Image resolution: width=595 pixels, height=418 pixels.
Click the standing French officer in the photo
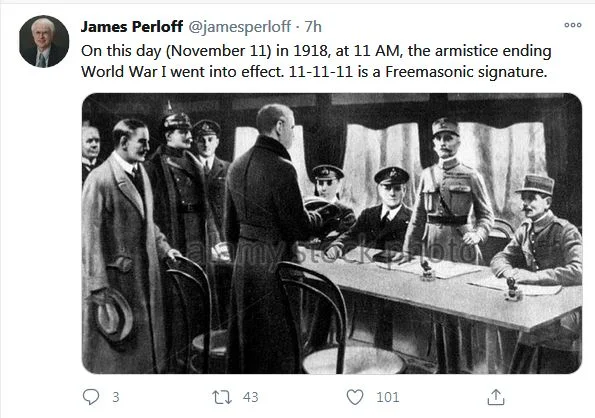pyautogui.click(x=449, y=192)
